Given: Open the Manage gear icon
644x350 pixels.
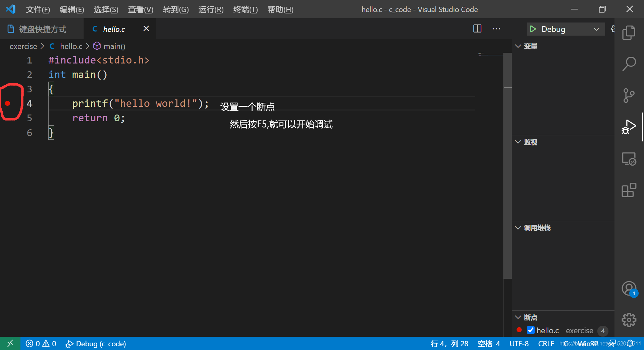Looking at the screenshot, I should pyautogui.click(x=629, y=320).
